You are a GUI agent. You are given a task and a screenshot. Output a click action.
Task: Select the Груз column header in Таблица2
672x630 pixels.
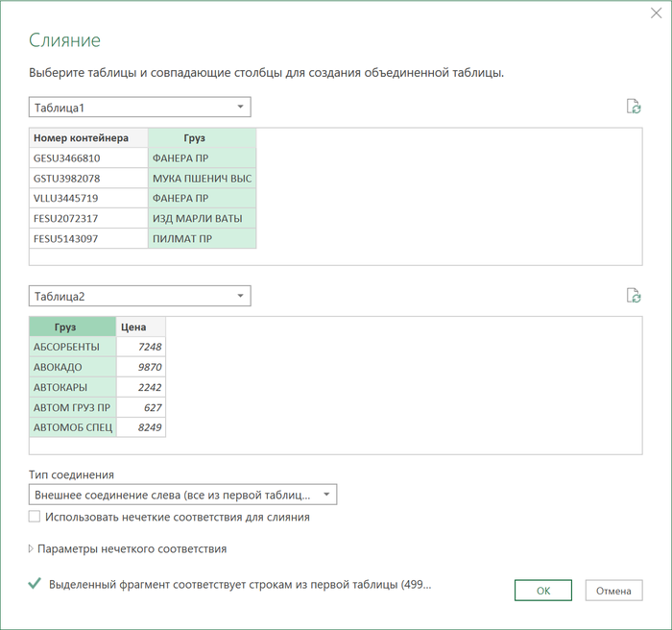coord(73,327)
